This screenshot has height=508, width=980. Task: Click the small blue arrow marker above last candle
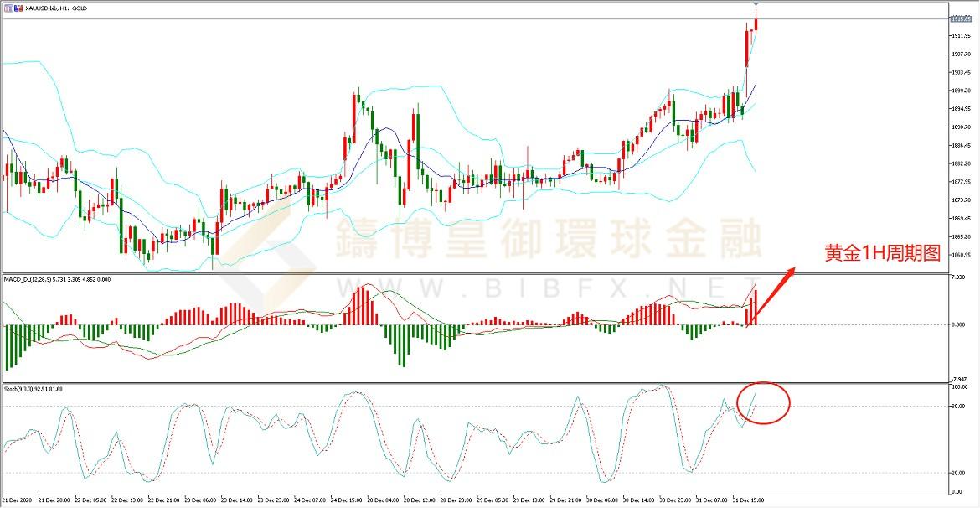pyautogui.click(x=756, y=3)
